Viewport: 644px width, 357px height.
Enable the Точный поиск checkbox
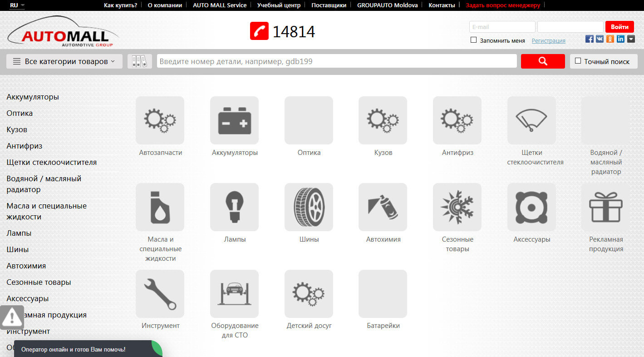pos(578,61)
